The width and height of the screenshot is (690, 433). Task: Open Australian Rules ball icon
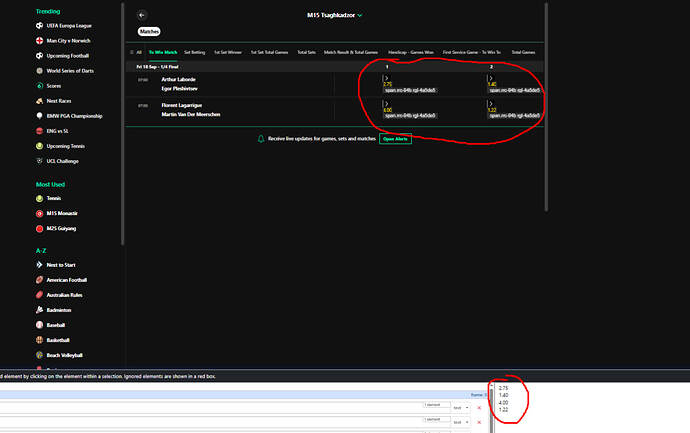[x=39, y=295]
